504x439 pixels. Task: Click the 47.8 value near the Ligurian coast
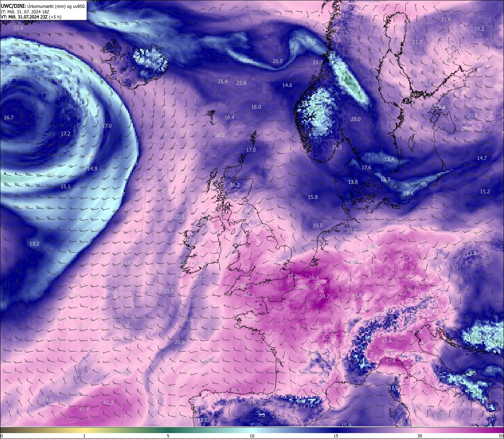pyautogui.click(x=391, y=361)
